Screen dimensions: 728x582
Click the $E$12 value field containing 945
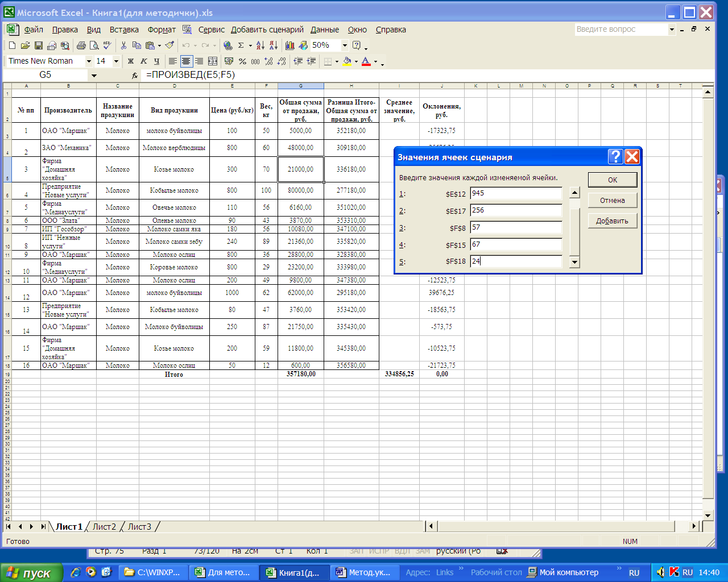516,194
